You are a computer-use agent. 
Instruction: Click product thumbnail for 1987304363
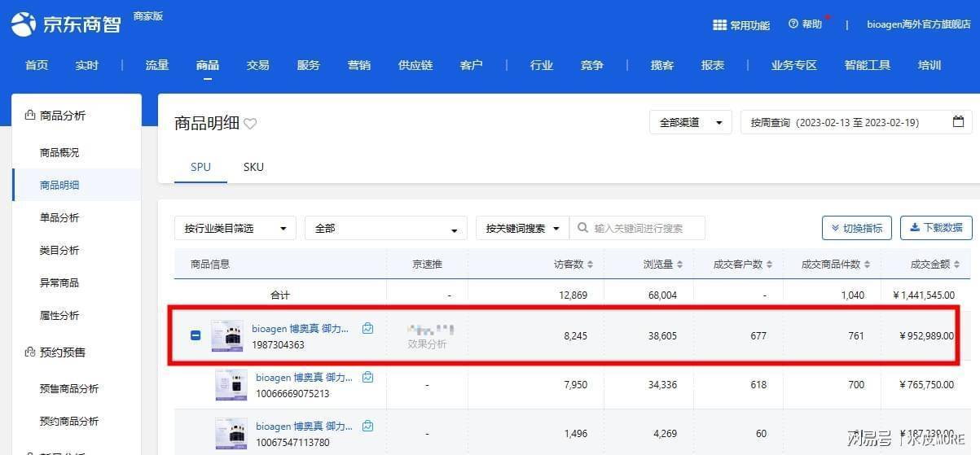[227, 335]
